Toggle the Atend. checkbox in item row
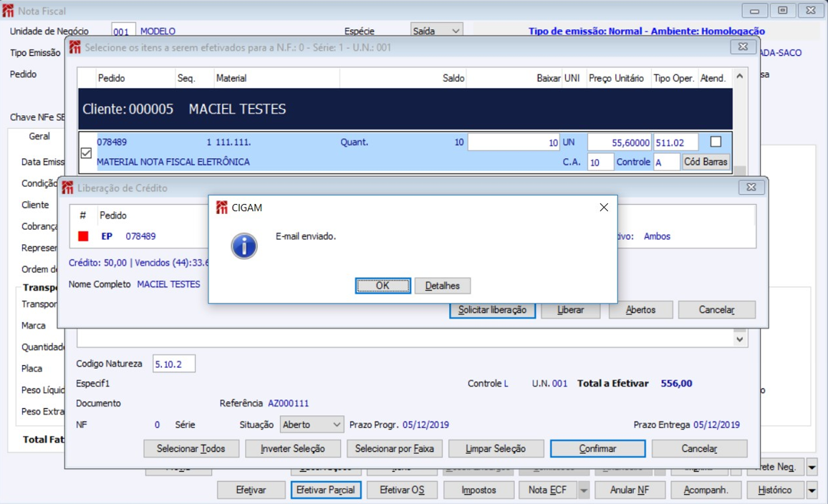 click(716, 142)
